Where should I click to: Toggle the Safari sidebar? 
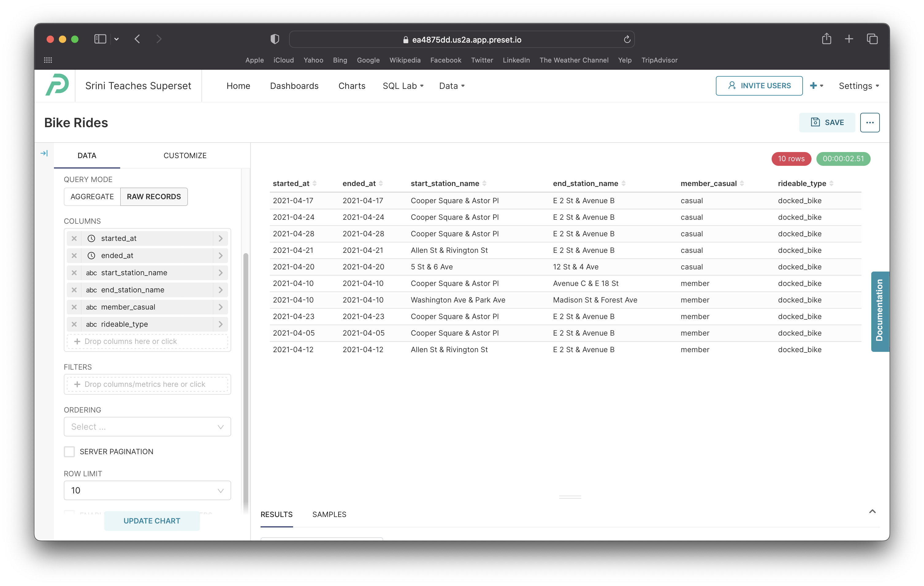(x=100, y=39)
